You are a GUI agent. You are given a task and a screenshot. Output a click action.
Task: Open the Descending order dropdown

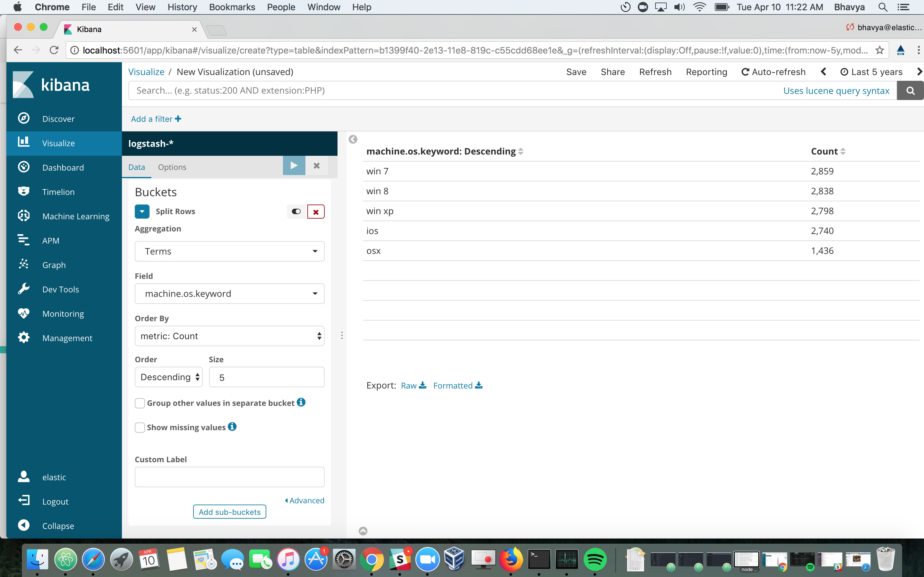[x=168, y=377]
